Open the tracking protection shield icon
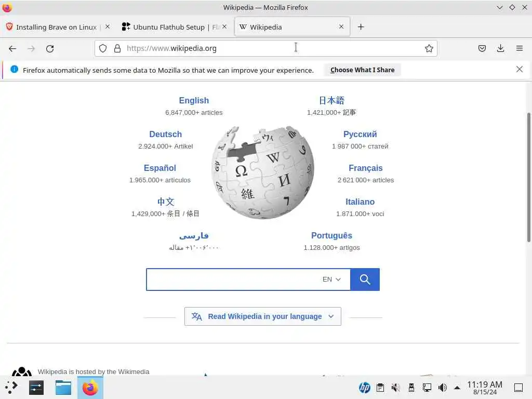This screenshot has height=399, width=532. tap(103, 48)
